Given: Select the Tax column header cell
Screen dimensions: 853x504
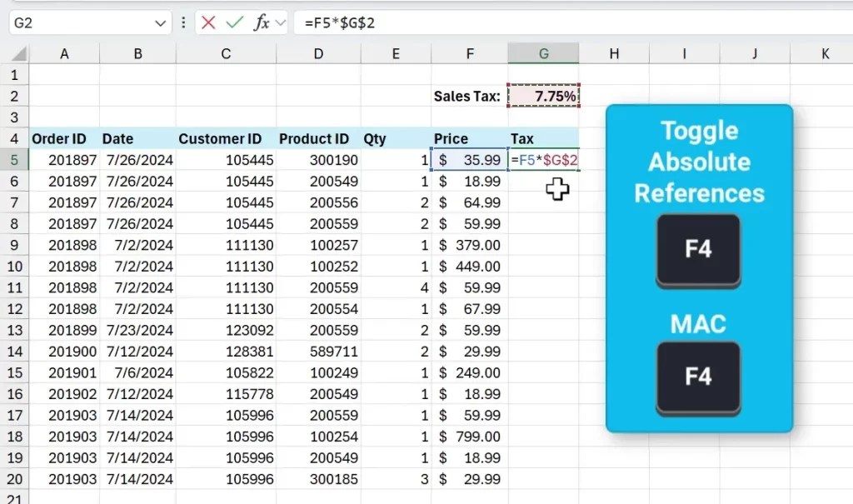Looking at the screenshot, I should point(543,138).
